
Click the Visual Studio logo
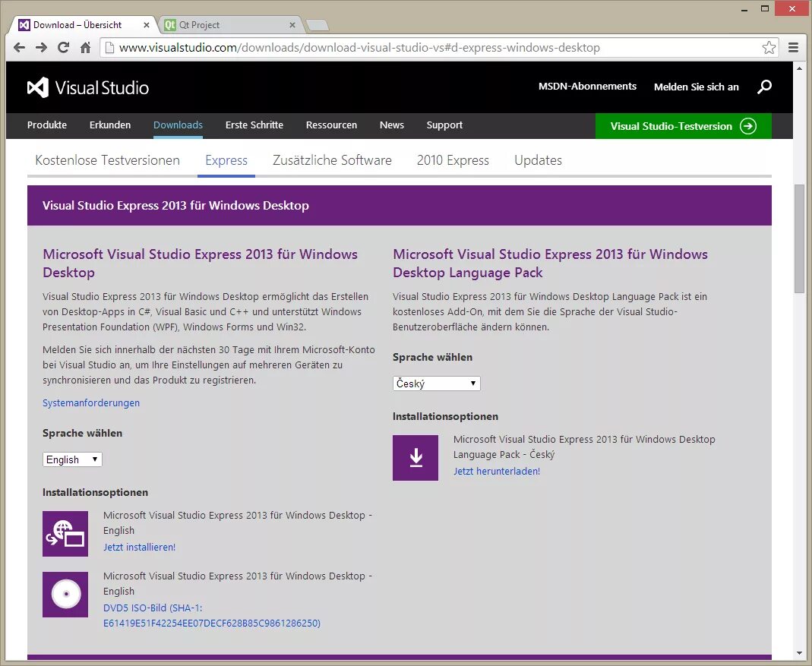click(x=88, y=87)
